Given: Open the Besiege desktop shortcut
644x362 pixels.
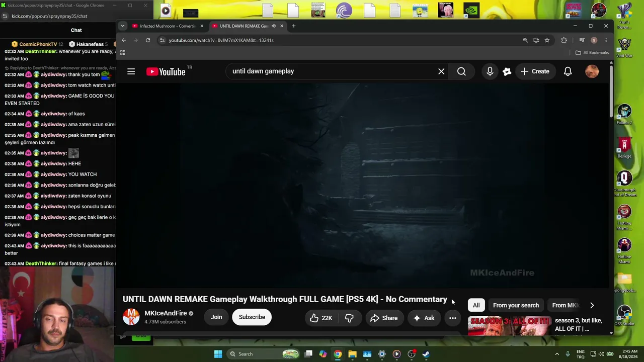Looking at the screenshot, I should 624,148.
